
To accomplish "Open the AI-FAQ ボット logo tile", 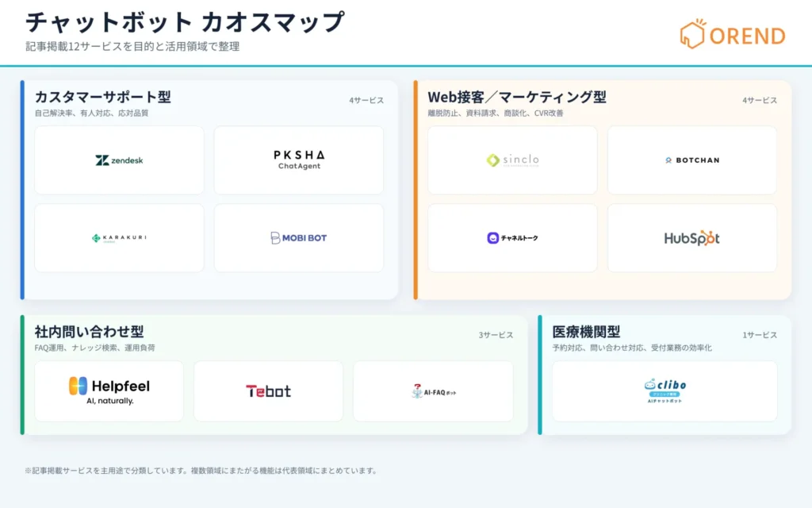I will coord(433,391).
